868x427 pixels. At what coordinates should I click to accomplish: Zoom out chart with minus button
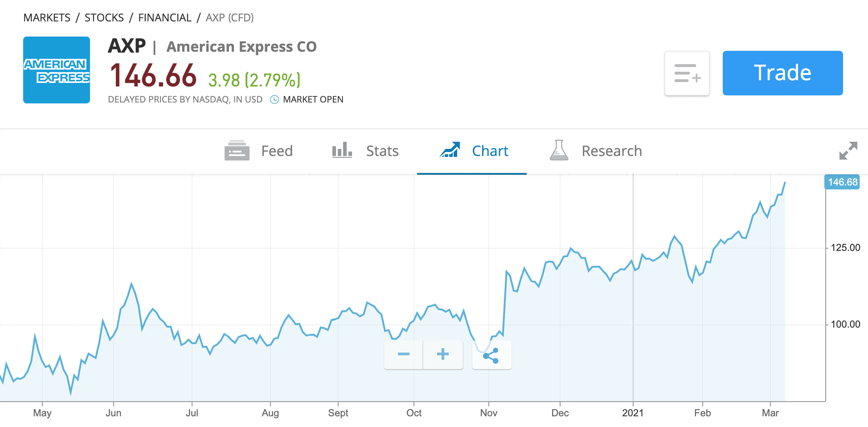pyautogui.click(x=404, y=354)
